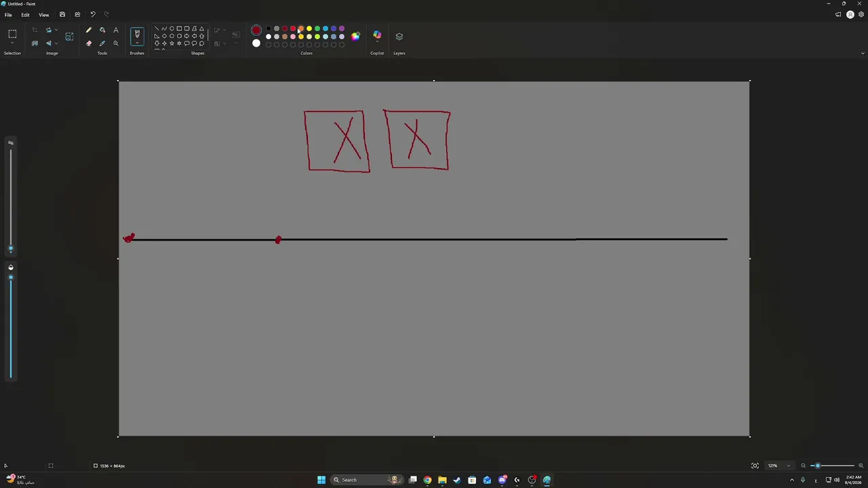Show hidden system tray icons
The image size is (868, 488).
coord(791,480)
